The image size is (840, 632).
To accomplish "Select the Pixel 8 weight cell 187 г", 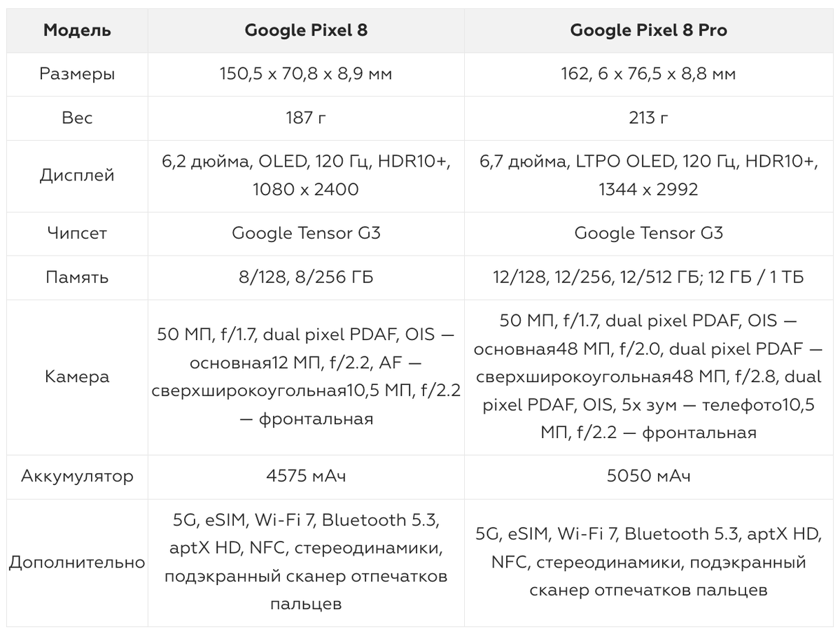I will click(306, 118).
